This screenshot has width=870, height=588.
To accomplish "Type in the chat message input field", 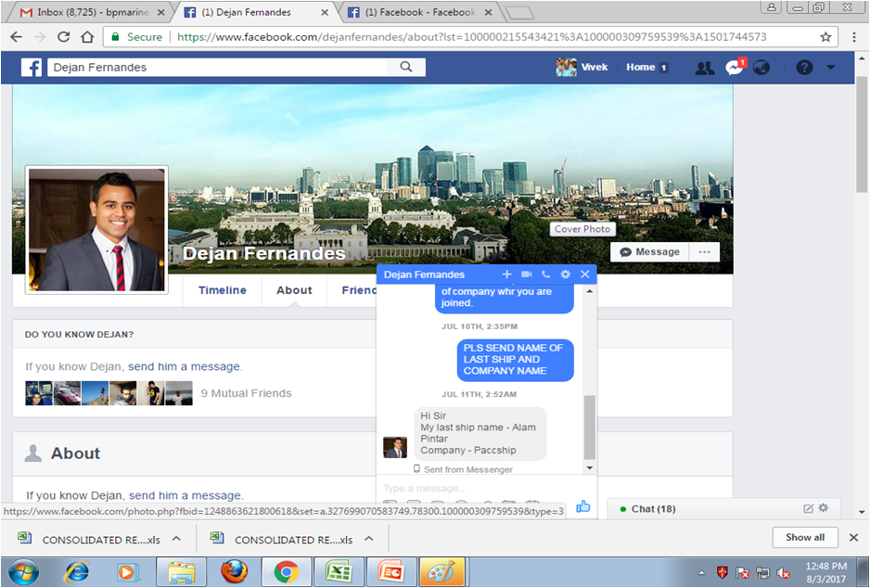I will click(x=473, y=489).
